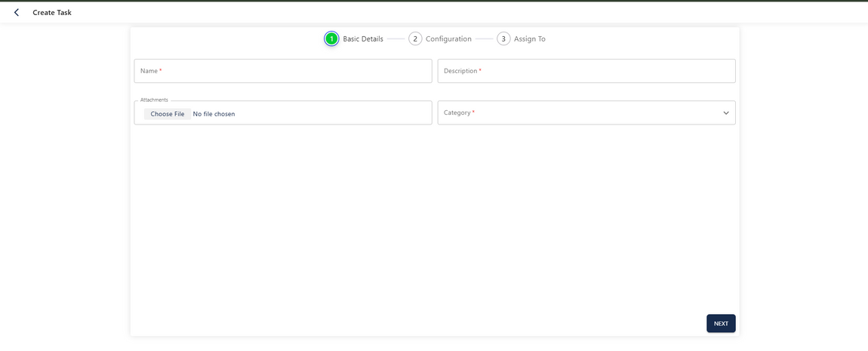Image resolution: width=868 pixels, height=351 pixels.
Task: Click the back arrow beside Create Task
Action: click(x=17, y=13)
